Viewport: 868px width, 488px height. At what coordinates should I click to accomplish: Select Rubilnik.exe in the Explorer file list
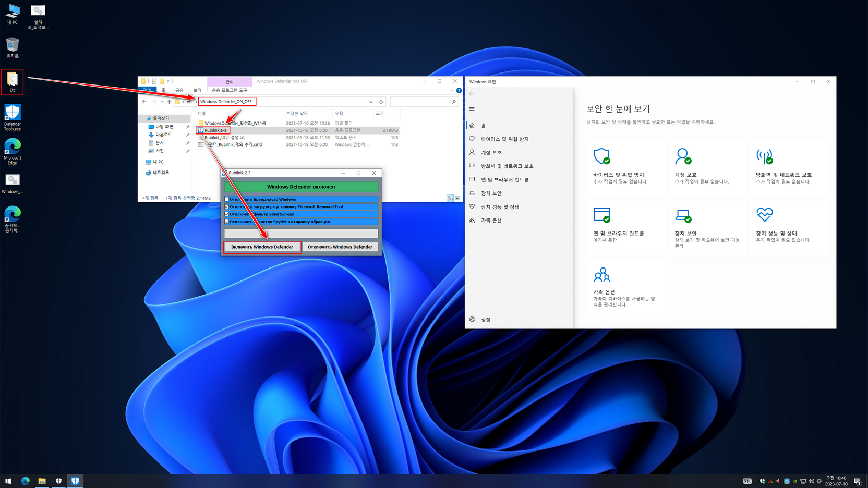point(215,130)
